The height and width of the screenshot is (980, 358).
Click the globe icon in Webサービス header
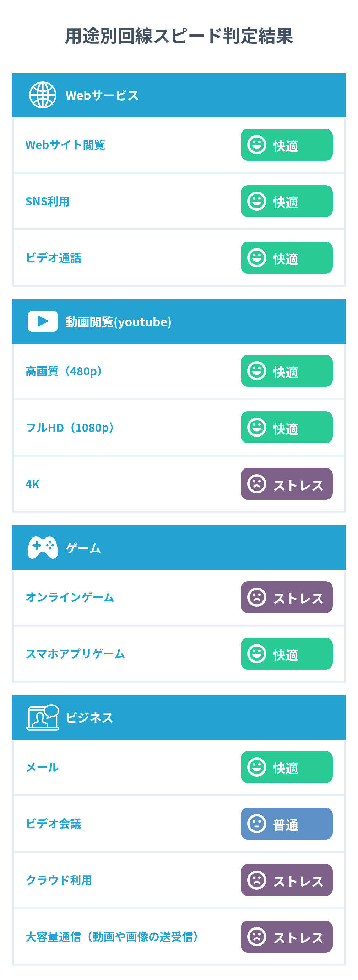(43, 95)
